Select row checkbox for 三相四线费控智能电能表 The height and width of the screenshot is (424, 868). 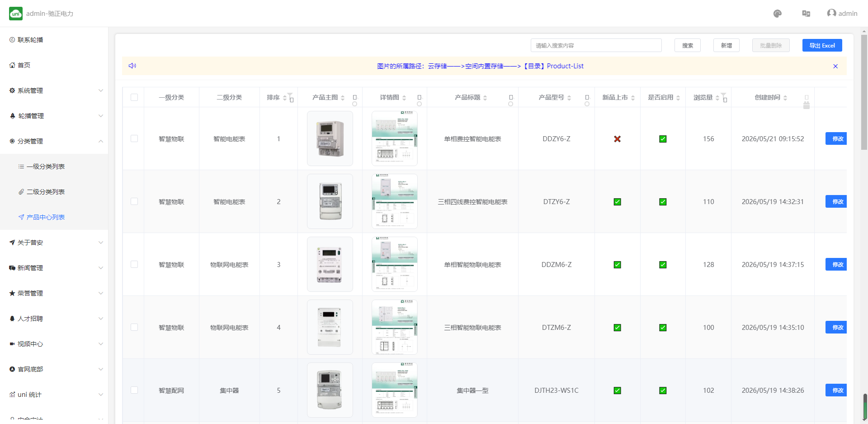[x=134, y=201]
